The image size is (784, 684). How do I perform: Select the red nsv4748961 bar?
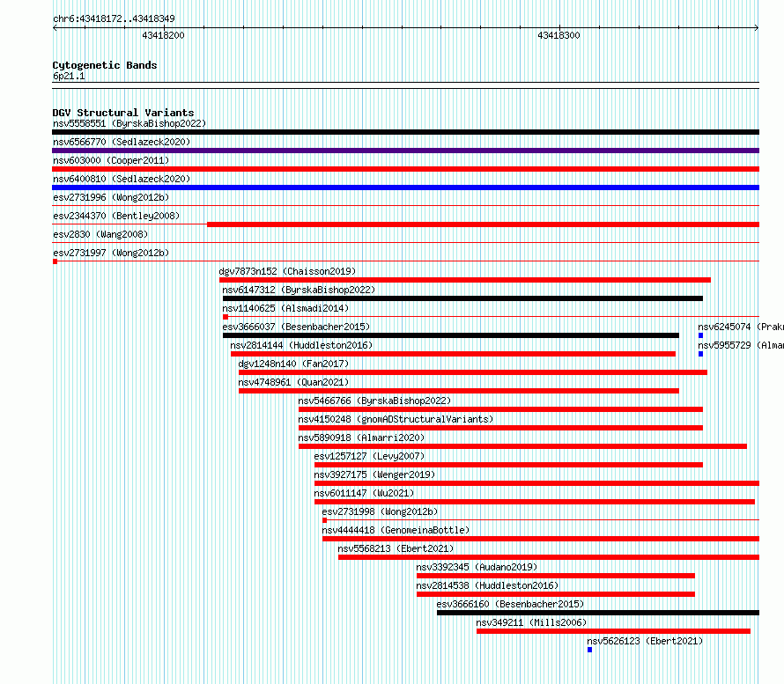click(458, 391)
